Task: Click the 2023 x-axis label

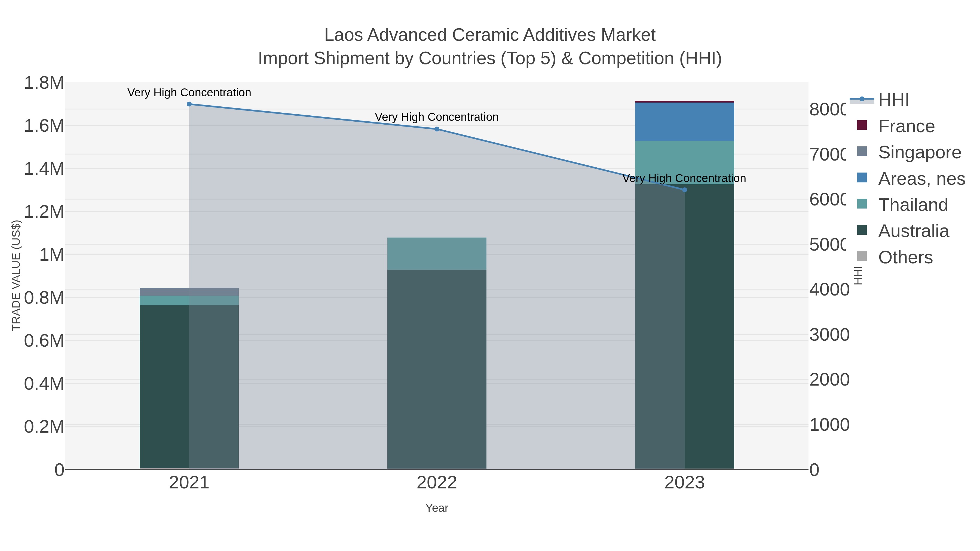Action: click(x=684, y=483)
